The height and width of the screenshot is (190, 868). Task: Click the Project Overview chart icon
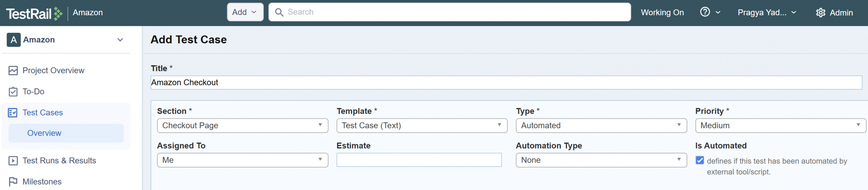tap(13, 71)
